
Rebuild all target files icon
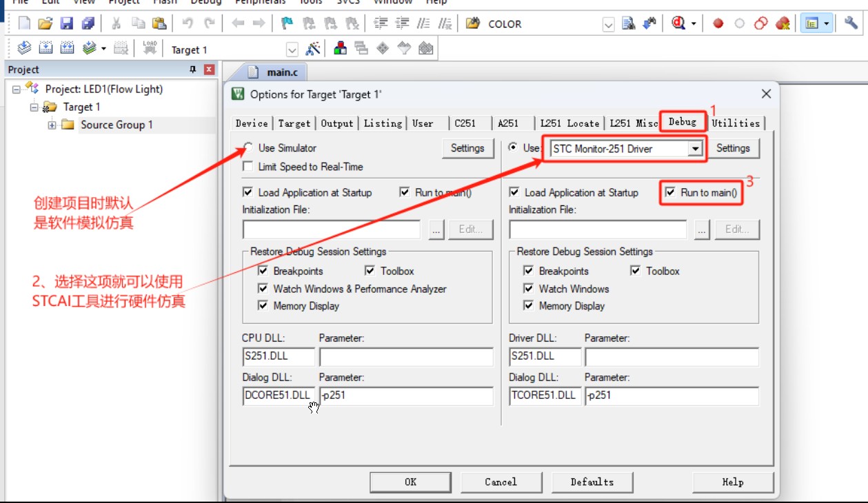[x=67, y=48]
